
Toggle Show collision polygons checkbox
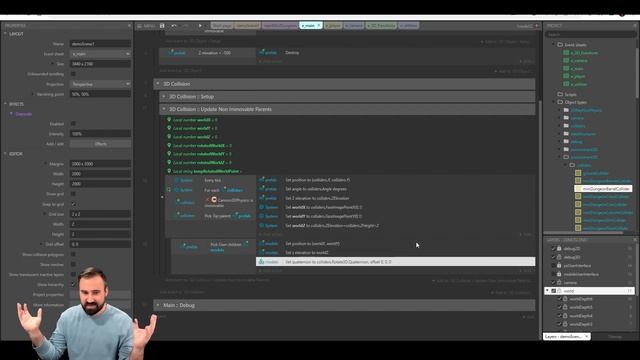coord(73,254)
